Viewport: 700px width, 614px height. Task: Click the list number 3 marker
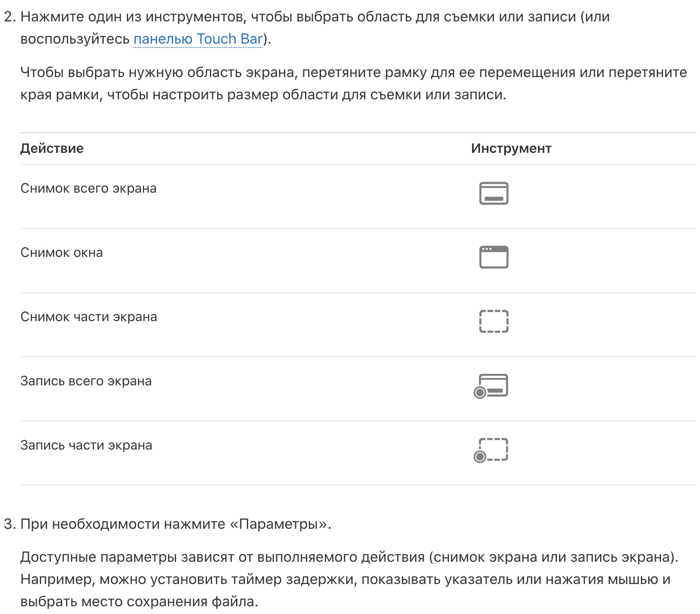click(9, 524)
